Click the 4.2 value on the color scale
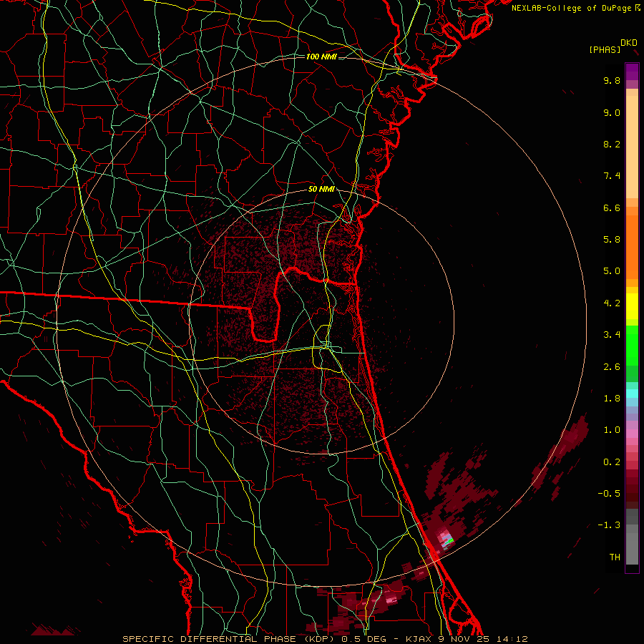Image resolution: width=644 pixels, height=644 pixels. click(612, 303)
